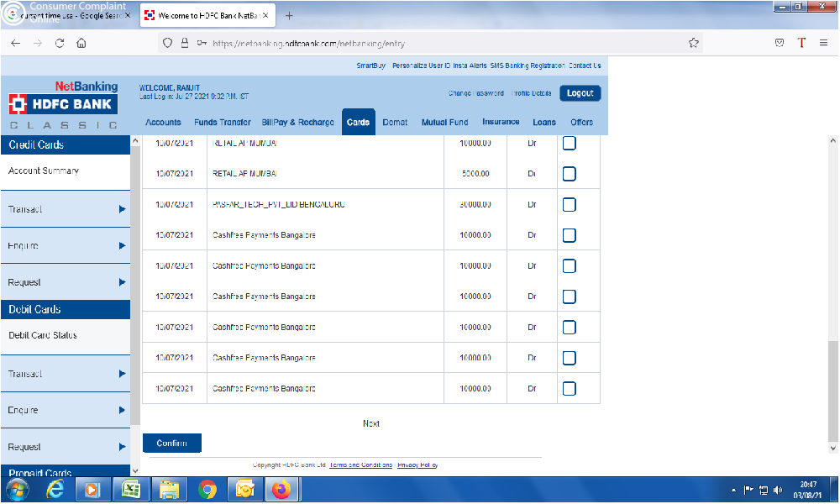Check the last Cashfree Payments Bangalore row checkbox

pyautogui.click(x=569, y=389)
